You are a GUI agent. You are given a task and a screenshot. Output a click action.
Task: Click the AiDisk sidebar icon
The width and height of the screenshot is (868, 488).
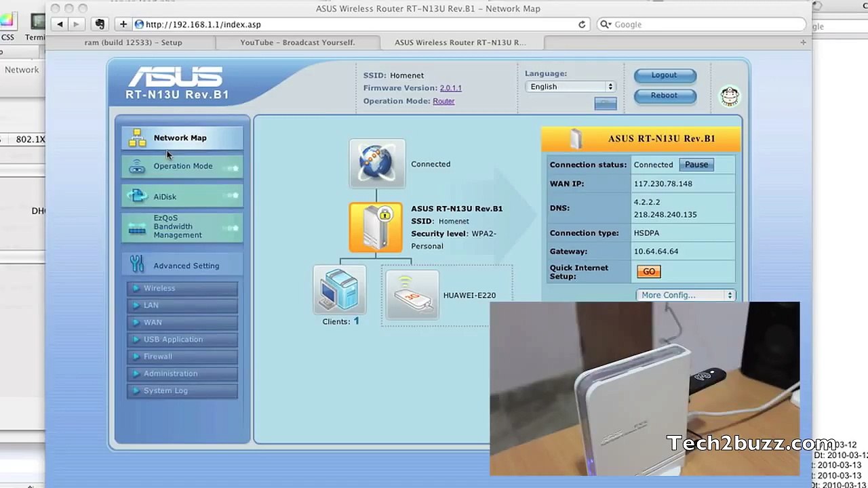137,197
